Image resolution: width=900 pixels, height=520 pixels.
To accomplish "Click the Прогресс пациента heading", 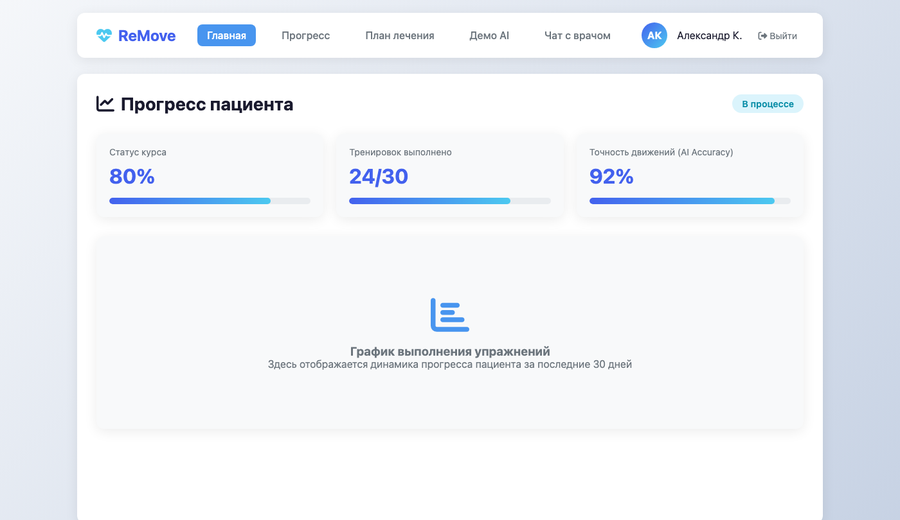I will 207,104.
